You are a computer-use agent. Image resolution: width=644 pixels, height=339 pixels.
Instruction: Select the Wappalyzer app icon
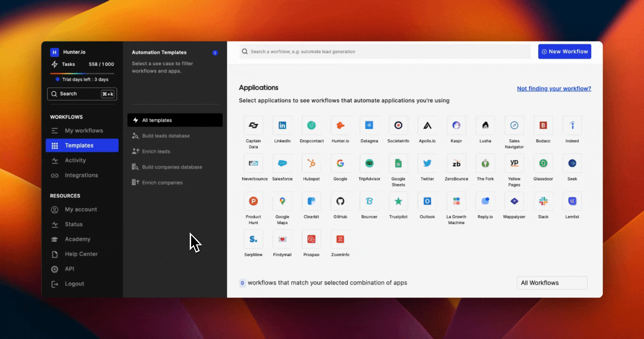(x=514, y=201)
